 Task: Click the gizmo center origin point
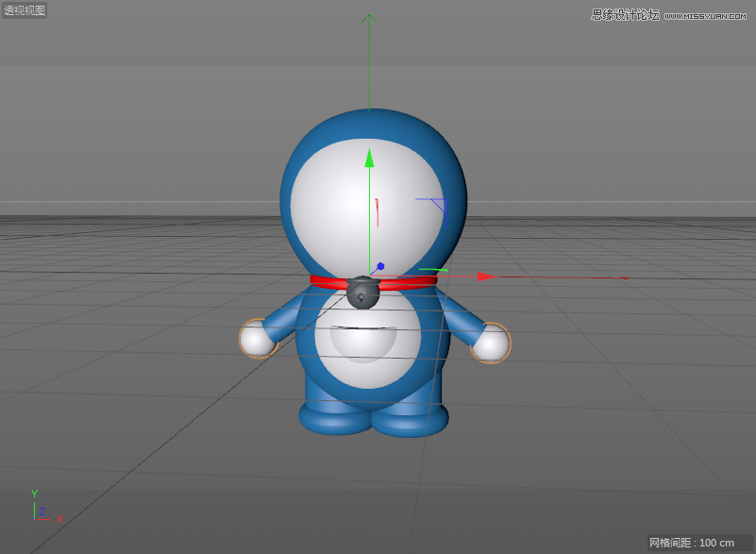[369, 275]
